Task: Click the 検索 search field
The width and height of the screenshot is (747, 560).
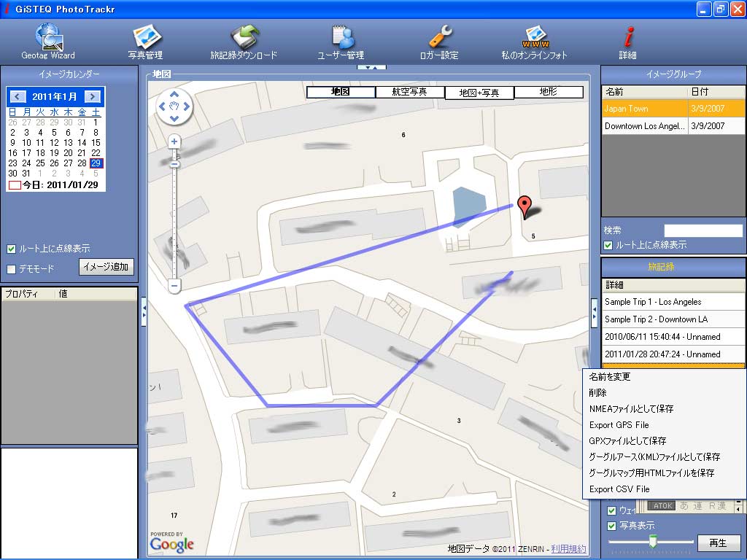Action: pyautogui.click(x=703, y=230)
